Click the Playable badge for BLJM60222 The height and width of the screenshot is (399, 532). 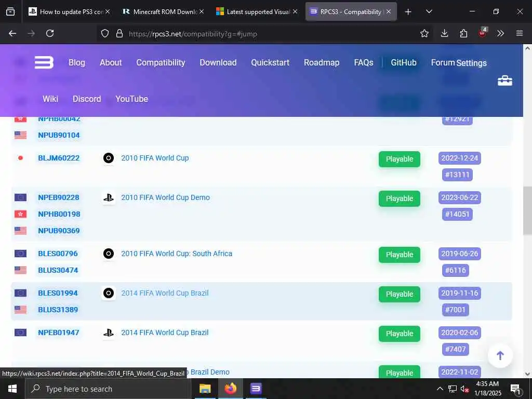click(x=400, y=159)
